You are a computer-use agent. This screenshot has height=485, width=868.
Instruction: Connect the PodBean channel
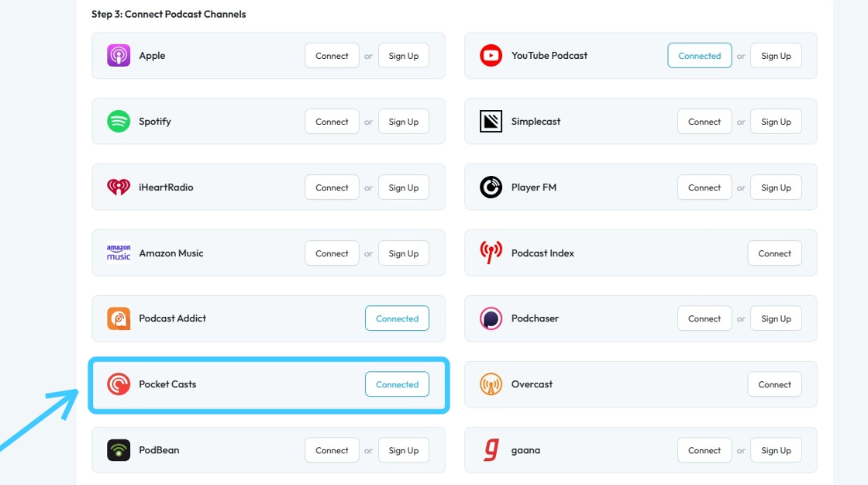(x=332, y=450)
